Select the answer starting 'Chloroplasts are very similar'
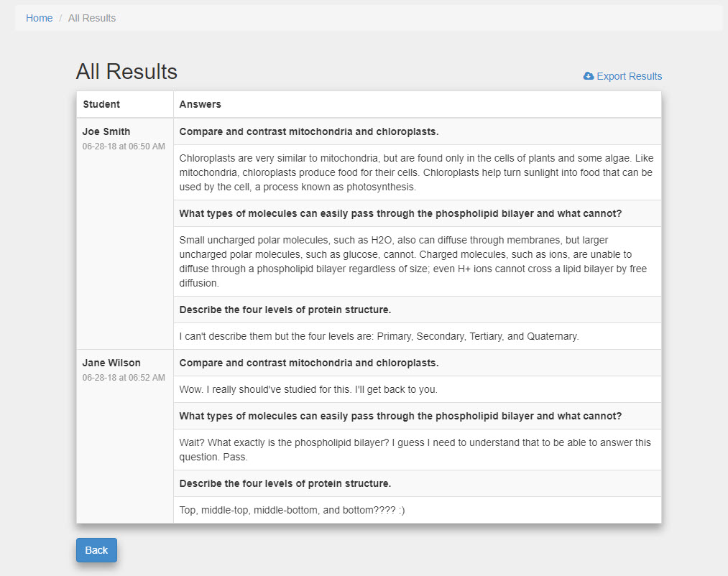This screenshot has width=728, height=576. point(416,172)
